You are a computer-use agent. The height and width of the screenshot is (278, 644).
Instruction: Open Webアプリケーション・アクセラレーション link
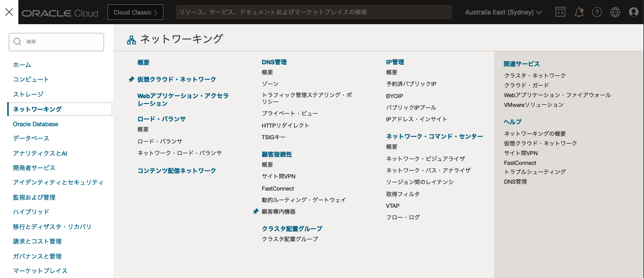[x=183, y=100]
